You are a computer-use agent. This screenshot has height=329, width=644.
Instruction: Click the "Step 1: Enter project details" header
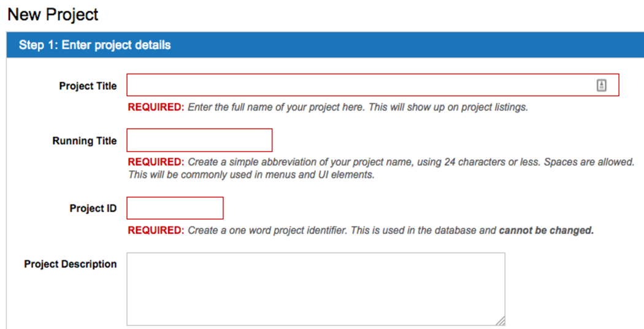click(x=95, y=45)
